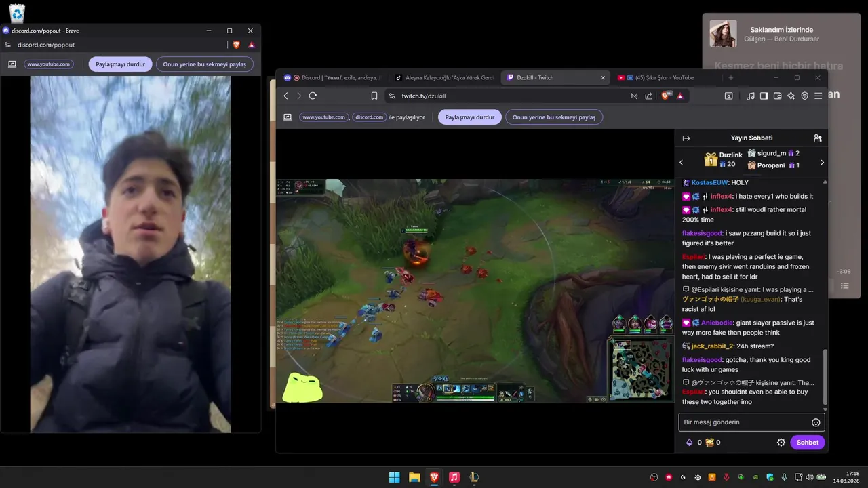Click the share icon in Twitch address bar
This screenshot has width=868, height=488.
click(649, 96)
